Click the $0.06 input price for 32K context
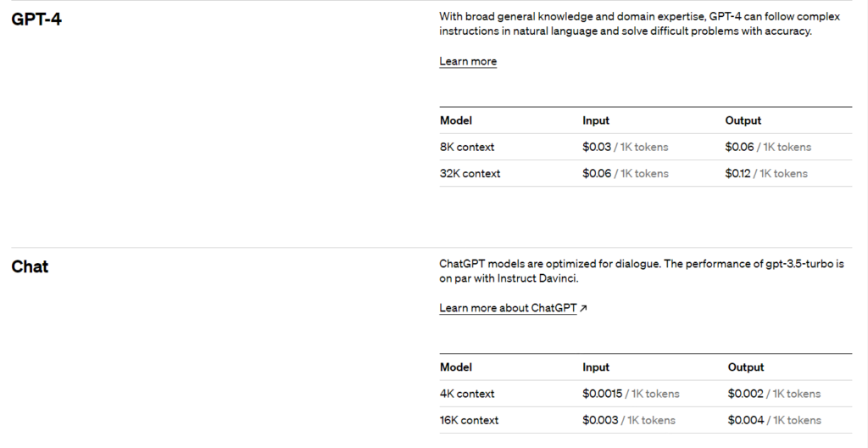Image resolution: width=868 pixels, height=448 pixels. (597, 173)
